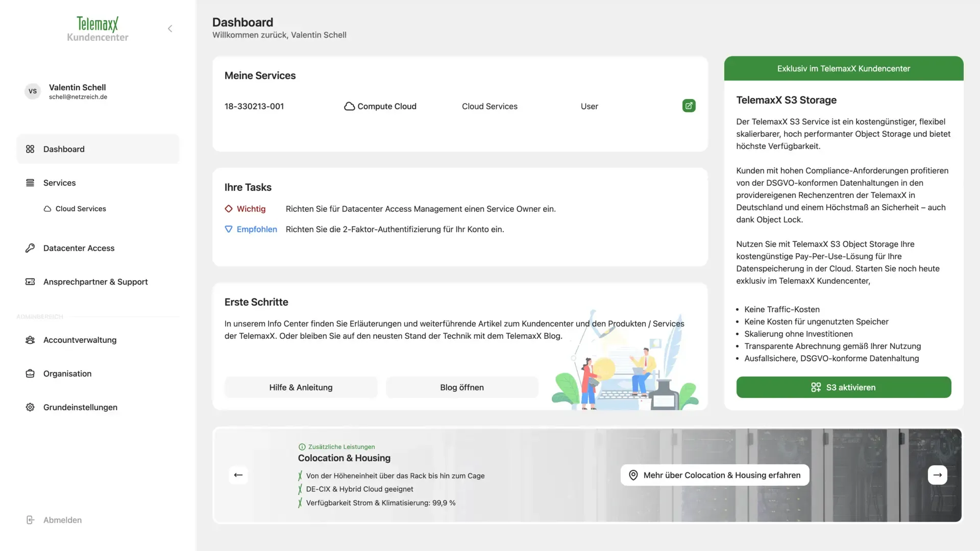The height and width of the screenshot is (551, 980).
Task: Click Mehr über Colocation & Housing erfahren
Action: tap(715, 475)
